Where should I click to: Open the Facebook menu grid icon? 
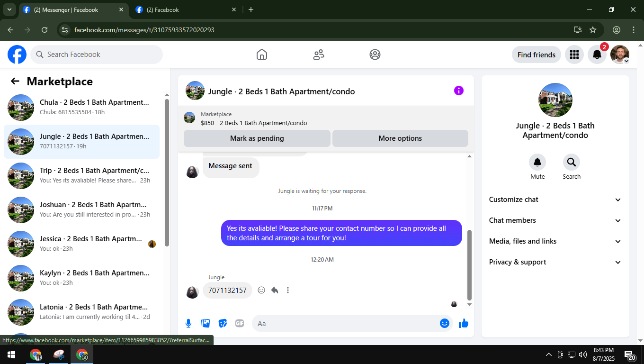point(574,55)
